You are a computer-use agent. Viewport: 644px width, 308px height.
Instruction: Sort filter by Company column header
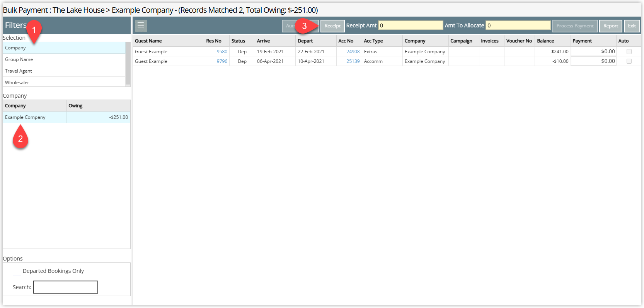coord(35,106)
